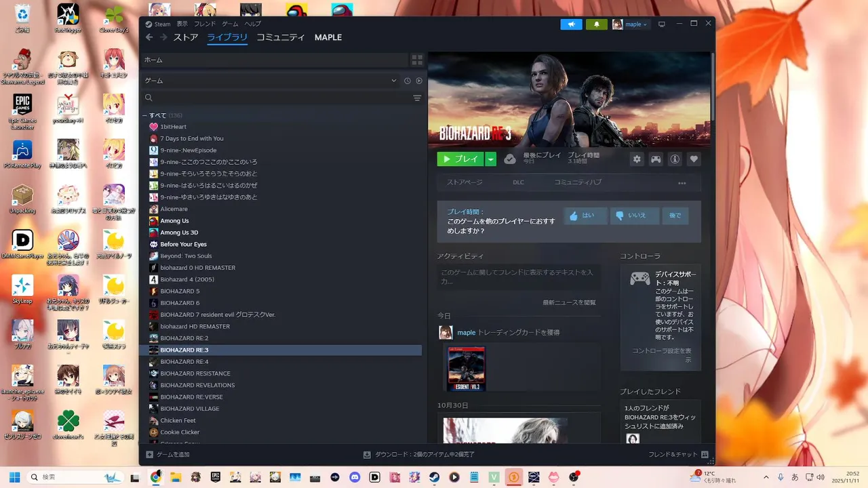The height and width of the screenshot is (488, 868).
Task: Launch the game with the green プレイ button
Action: tap(460, 159)
